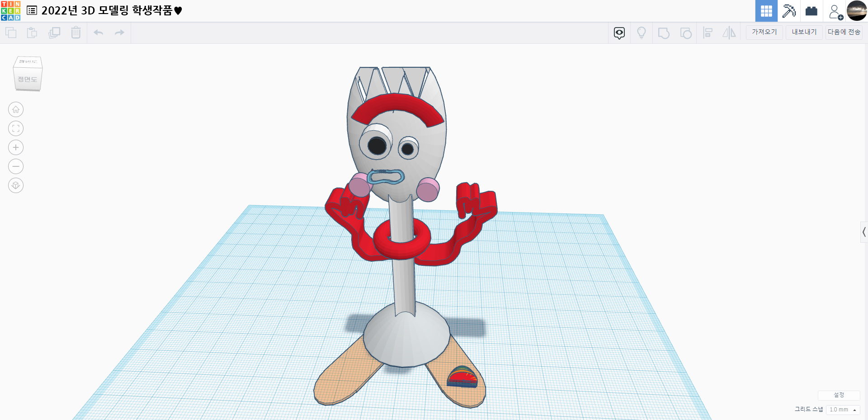868x420 pixels.
Task: Expand the collapsed shapes panel arrow
Action: click(864, 232)
